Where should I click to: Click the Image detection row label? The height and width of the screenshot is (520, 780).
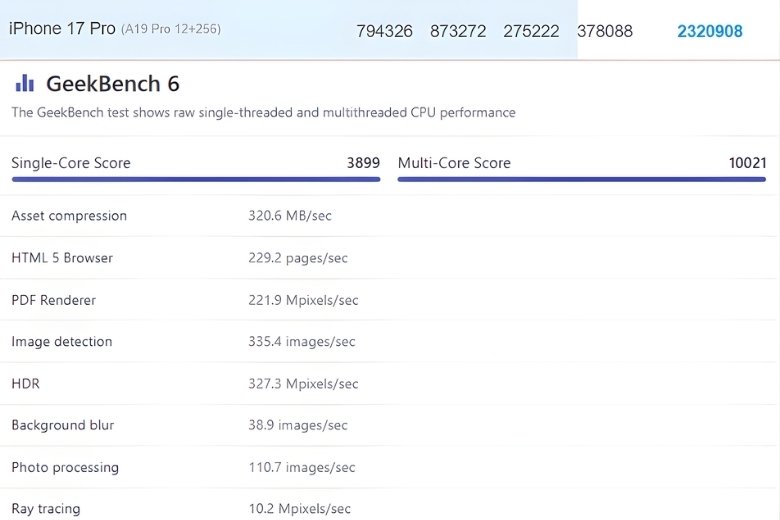click(x=62, y=341)
